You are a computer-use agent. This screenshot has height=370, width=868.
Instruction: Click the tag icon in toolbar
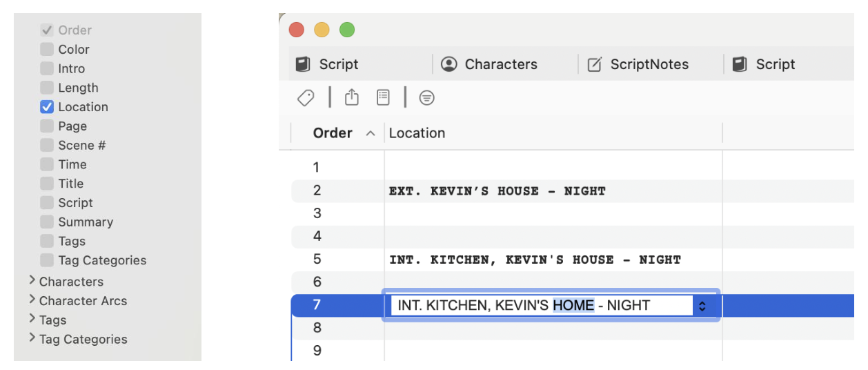(306, 98)
